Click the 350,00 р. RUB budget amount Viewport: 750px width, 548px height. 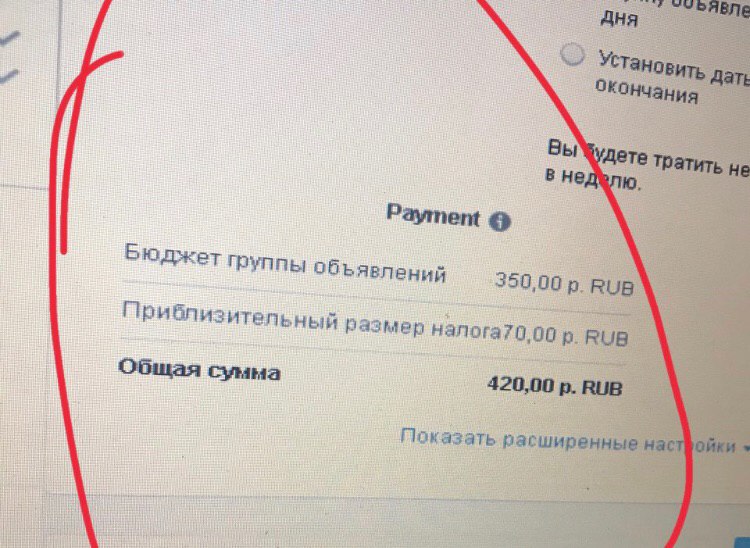[x=564, y=284]
